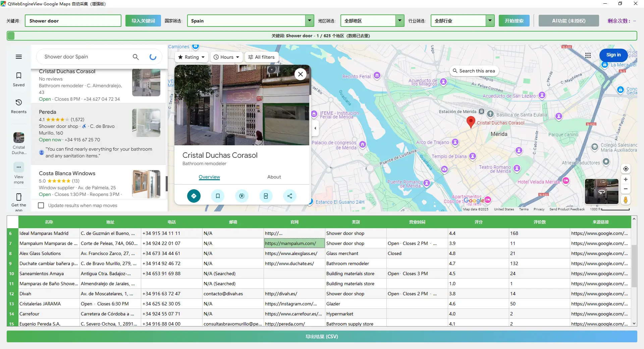Screen dimensions: 644x349
Task: Expand the country filter Spain dropdown
Action: pos(310,20)
